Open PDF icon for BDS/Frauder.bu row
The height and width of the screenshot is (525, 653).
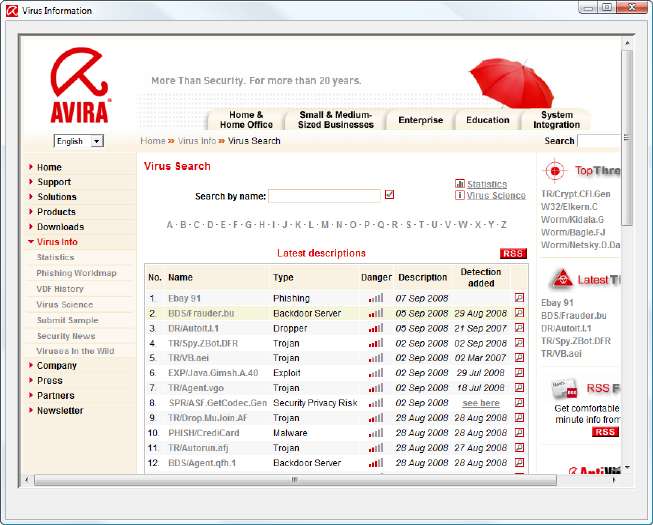(x=519, y=313)
